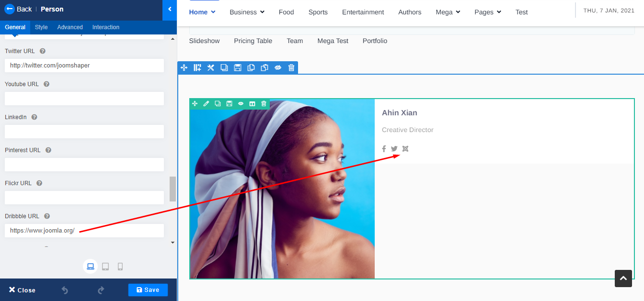Click add columns icon in blue toolbar
This screenshot has width=644, height=301.
(197, 68)
